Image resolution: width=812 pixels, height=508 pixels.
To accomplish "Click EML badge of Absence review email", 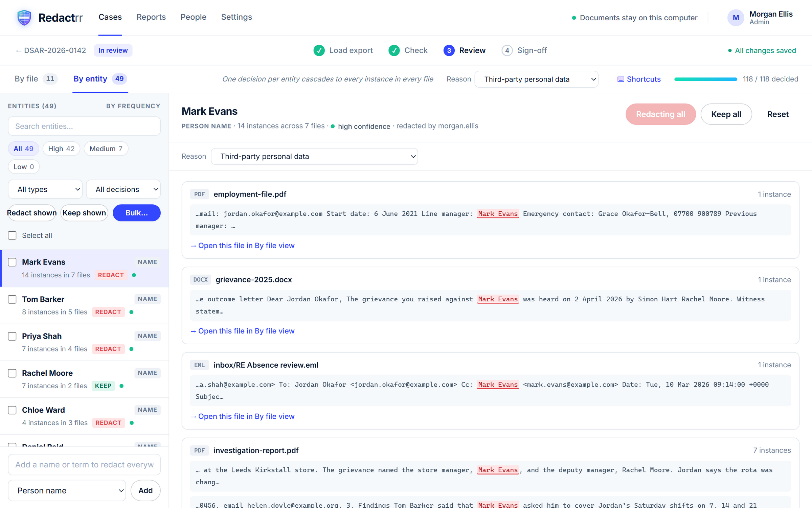I will tap(199, 365).
